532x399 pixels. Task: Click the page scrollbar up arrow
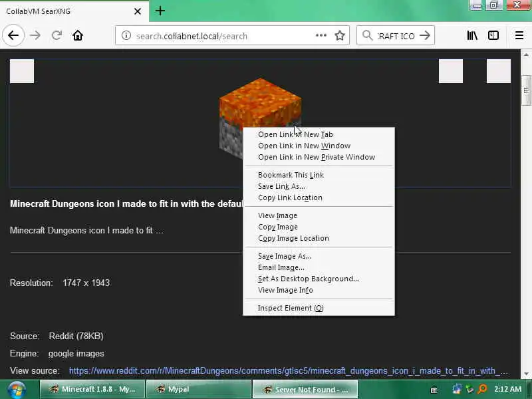(x=526, y=55)
